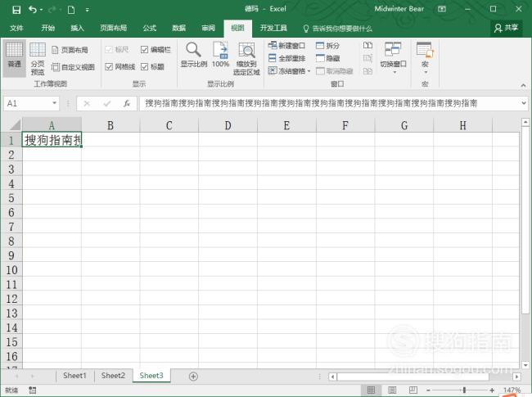Open 自定义视图 custom views

pyautogui.click(x=73, y=67)
